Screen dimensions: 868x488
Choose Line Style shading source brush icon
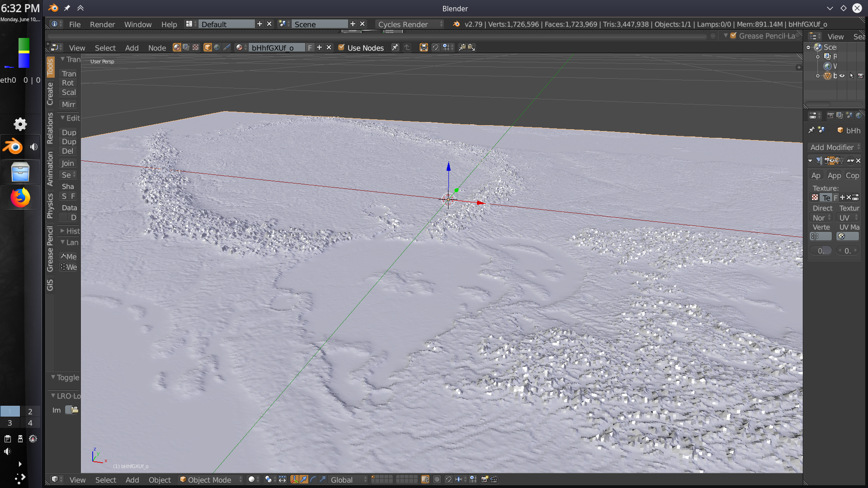click(x=226, y=47)
